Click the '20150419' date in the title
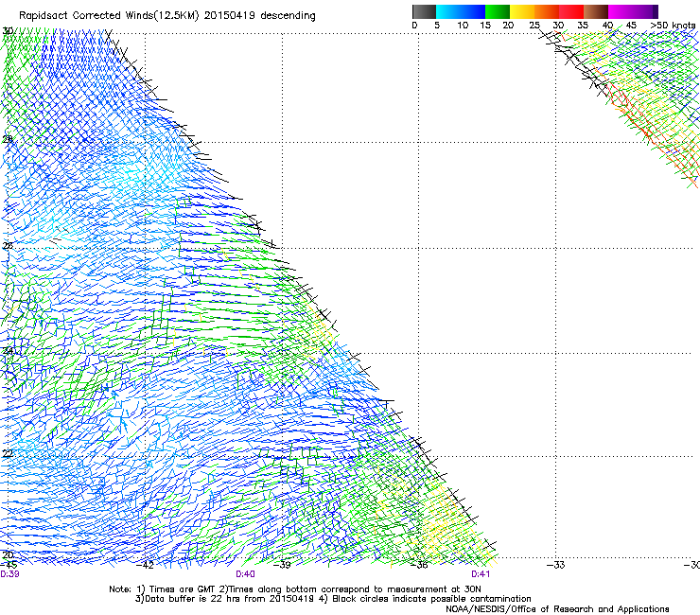Screen dimensions: 700x615 pos(230,16)
